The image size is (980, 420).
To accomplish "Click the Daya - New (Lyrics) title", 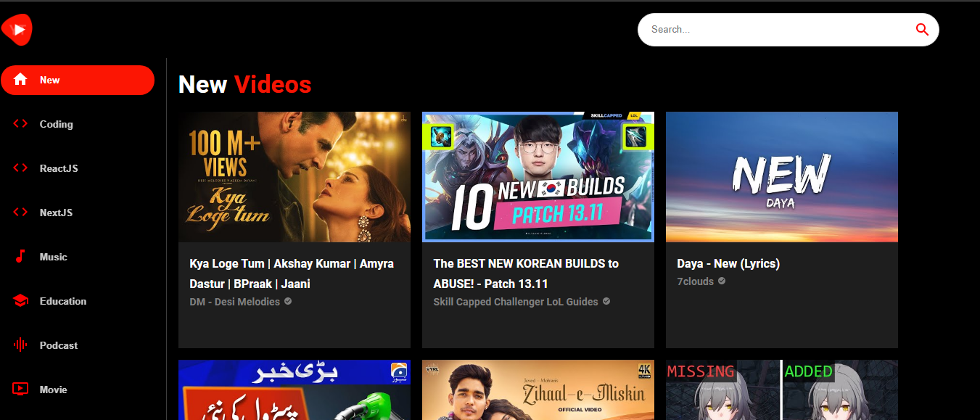I will point(728,263).
